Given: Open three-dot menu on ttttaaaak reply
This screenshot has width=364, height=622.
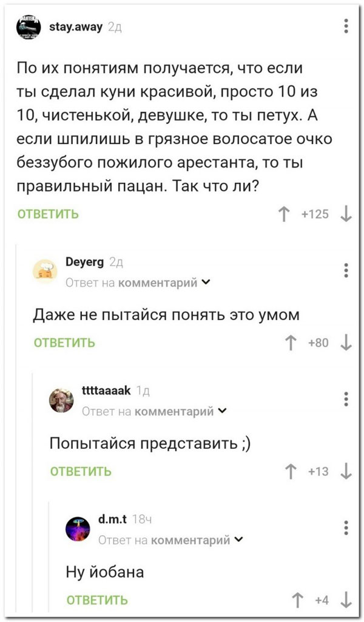Looking at the screenshot, I should (x=346, y=399).
